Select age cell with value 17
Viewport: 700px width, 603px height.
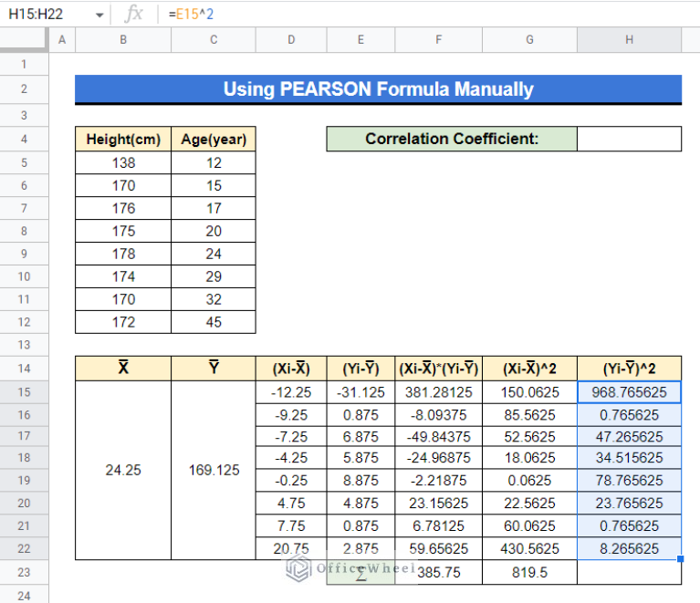214,208
